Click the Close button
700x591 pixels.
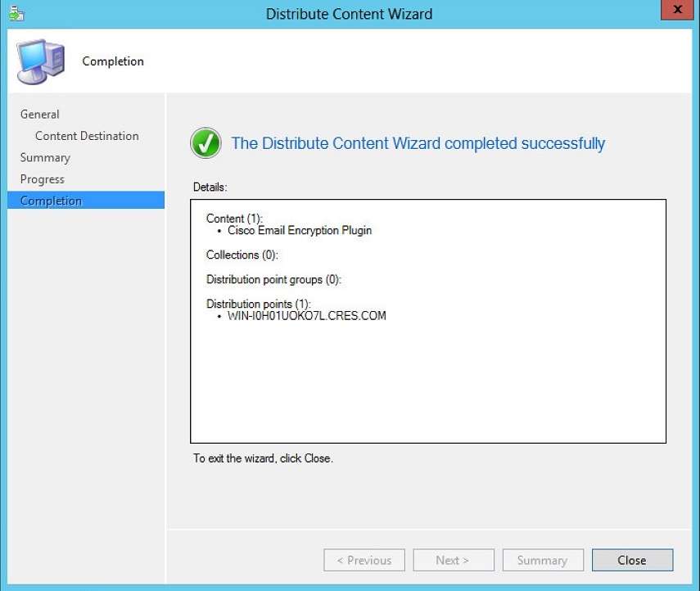(631, 560)
